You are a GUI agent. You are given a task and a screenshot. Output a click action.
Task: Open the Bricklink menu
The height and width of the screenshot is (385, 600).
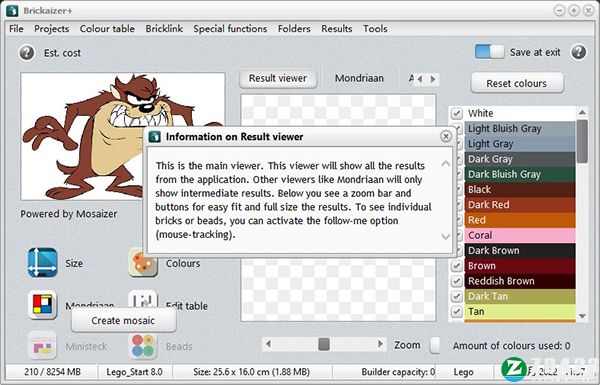(164, 29)
